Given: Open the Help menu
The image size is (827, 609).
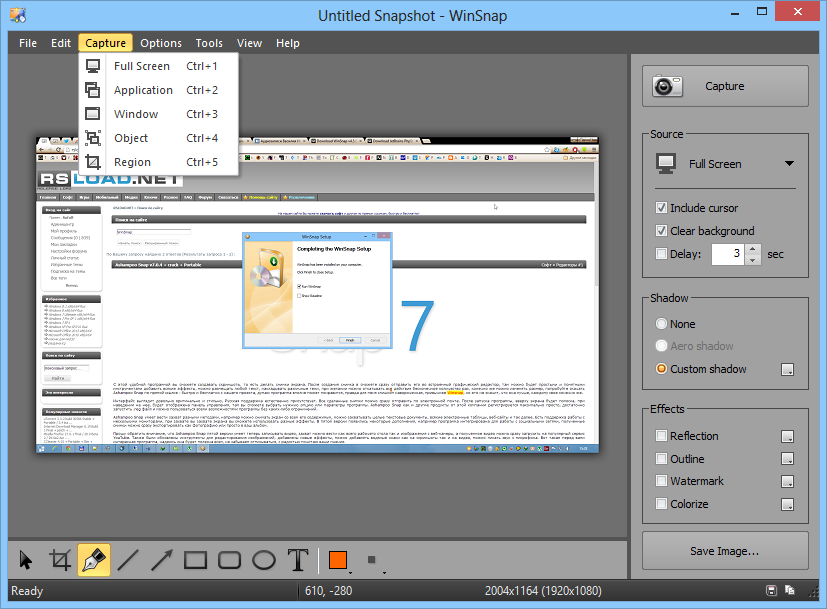Looking at the screenshot, I should [287, 43].
